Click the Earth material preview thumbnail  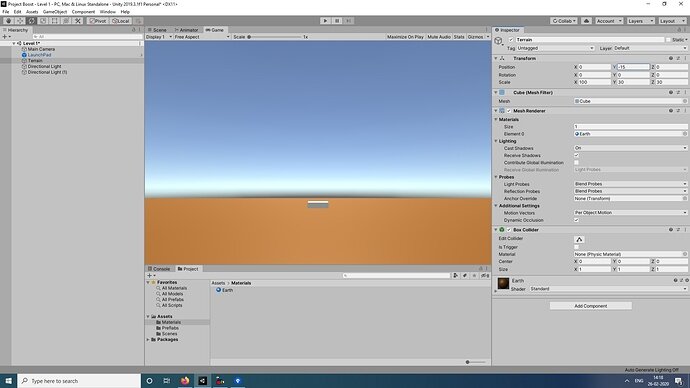[503, 284]
